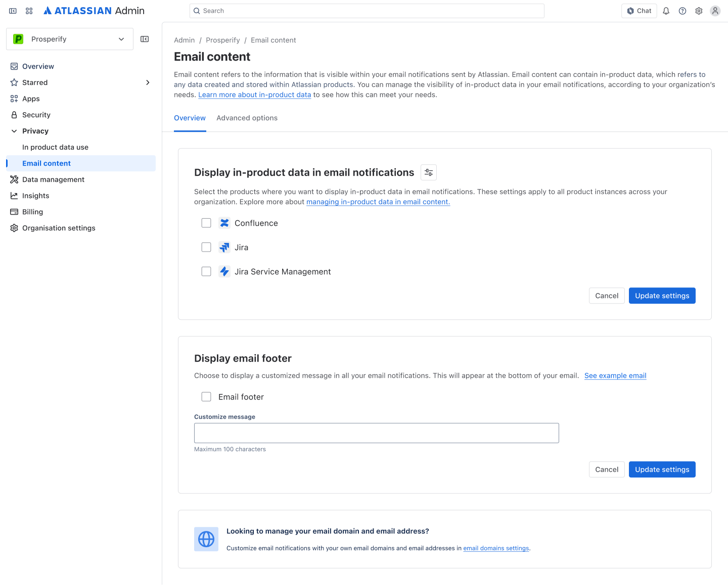Click the Chat button

pyautogui.click(x=639, y=11)
